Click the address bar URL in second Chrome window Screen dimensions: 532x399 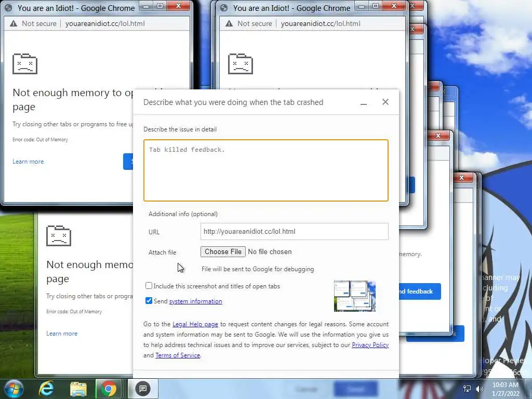[321, 23]
